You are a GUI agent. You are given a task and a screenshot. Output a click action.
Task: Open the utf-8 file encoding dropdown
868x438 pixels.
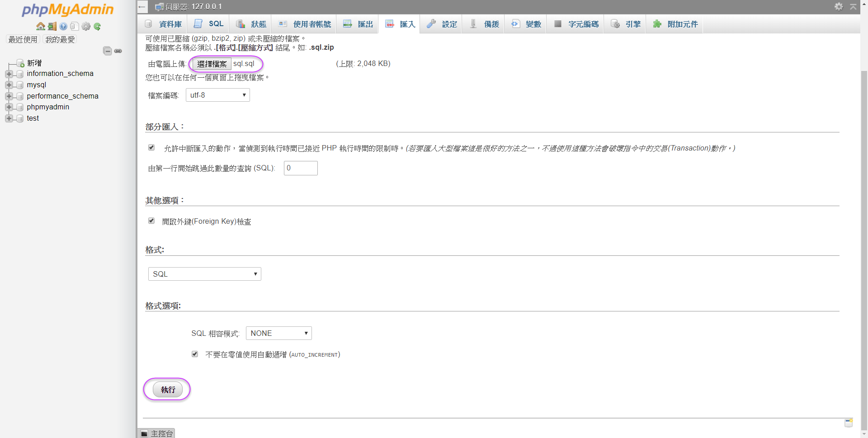pyautogui.click(x=217, y=95)
